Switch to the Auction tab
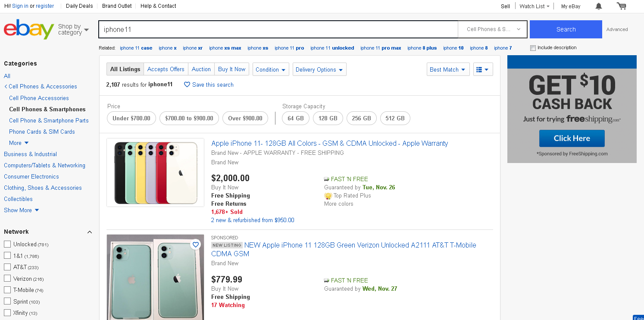Screen dimensions: 644x320 [x=201, y=69]
